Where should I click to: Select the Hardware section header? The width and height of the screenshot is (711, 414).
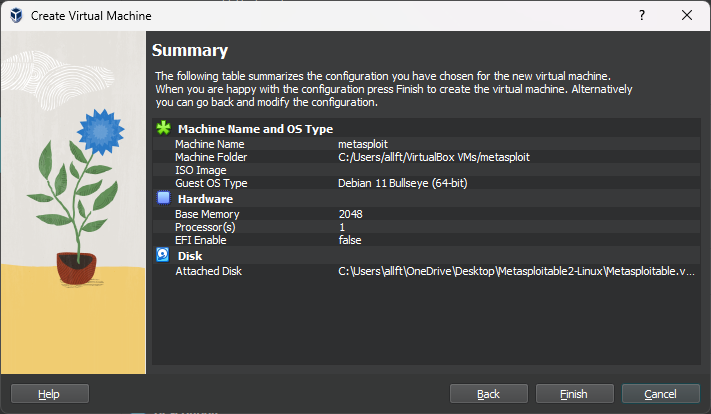pos(205,199)
